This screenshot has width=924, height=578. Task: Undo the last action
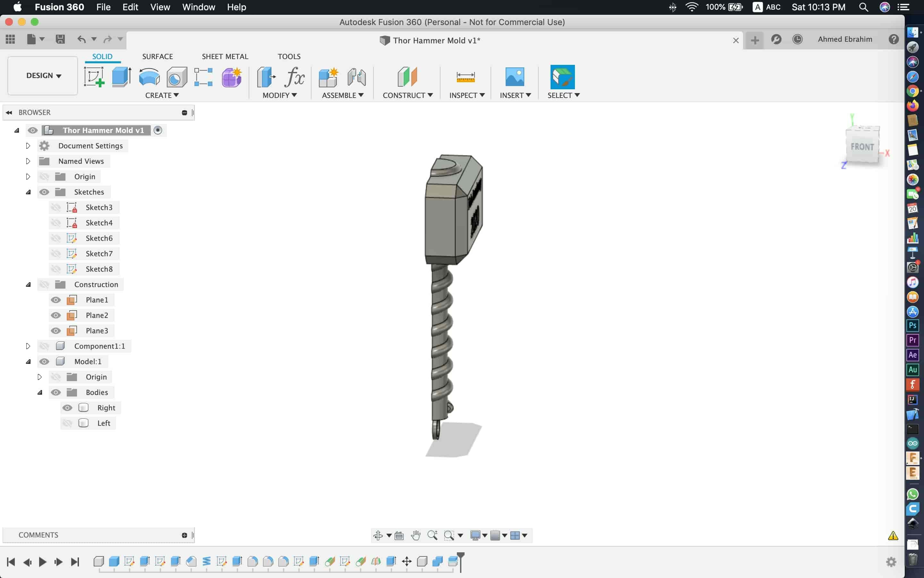coord(81,39)
